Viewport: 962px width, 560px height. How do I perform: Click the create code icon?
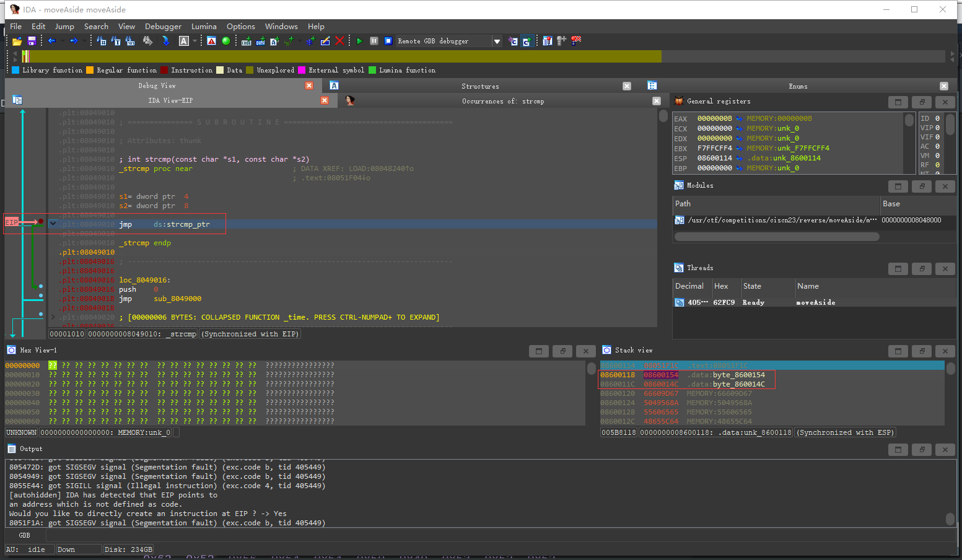pyautogui.click(x=247, y=41)
